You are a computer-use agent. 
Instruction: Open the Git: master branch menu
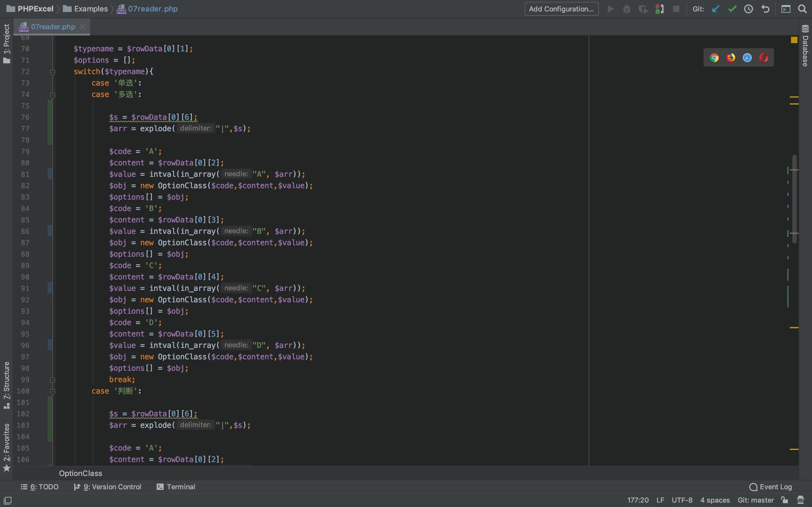(x=755, y=500)
